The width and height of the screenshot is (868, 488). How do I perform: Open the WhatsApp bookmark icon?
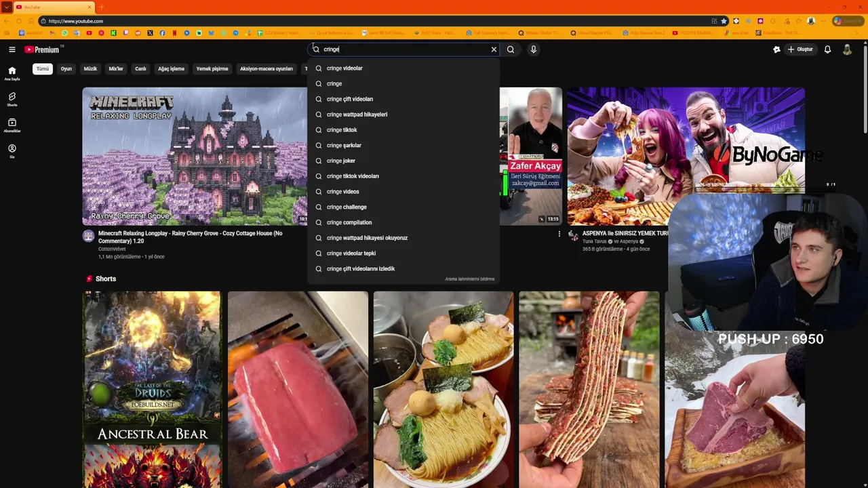(x=65, y=33)
